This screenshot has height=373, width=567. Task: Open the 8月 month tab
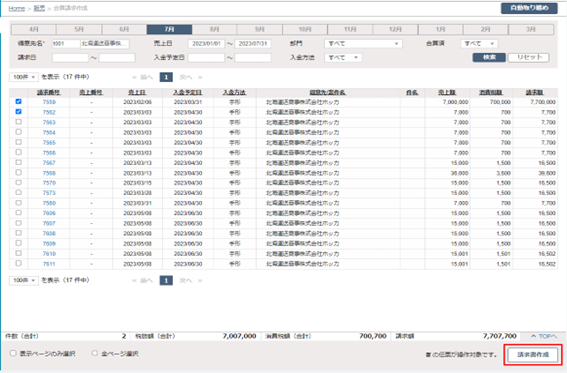coord(214,29)
